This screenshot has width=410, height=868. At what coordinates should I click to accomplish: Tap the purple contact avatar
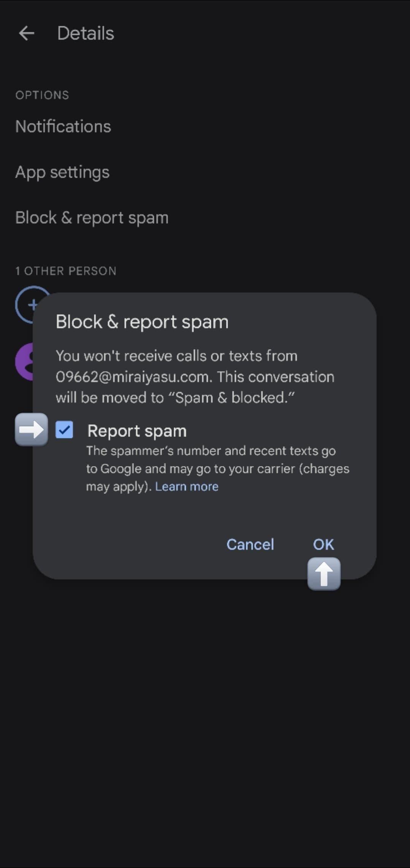pos(24,362)
